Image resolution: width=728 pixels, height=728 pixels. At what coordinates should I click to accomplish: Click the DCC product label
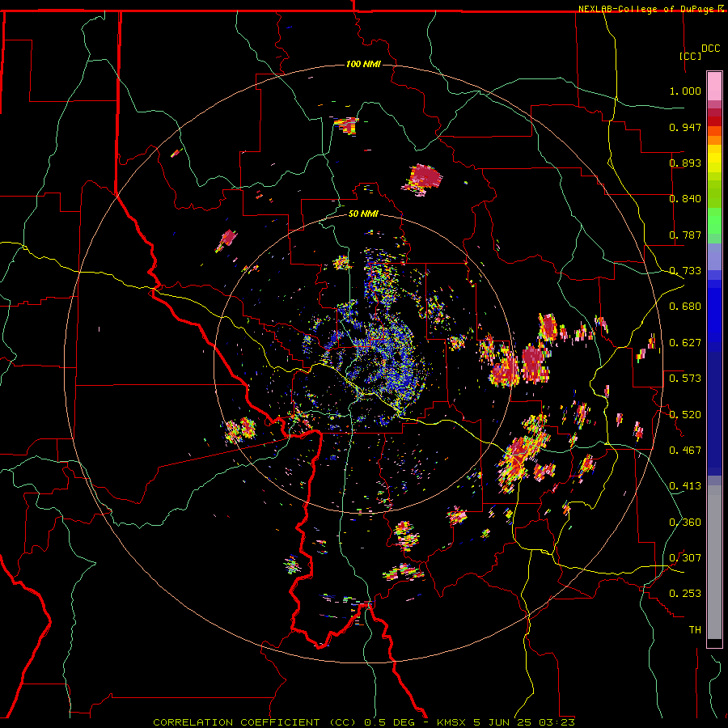710,49
